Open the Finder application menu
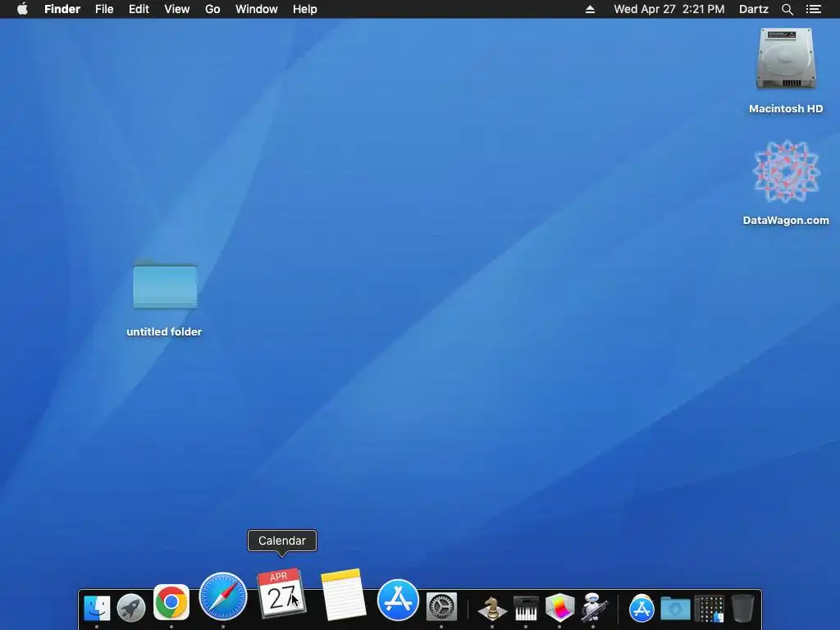The width and height of the screenshot is (840, 630). 62,9
